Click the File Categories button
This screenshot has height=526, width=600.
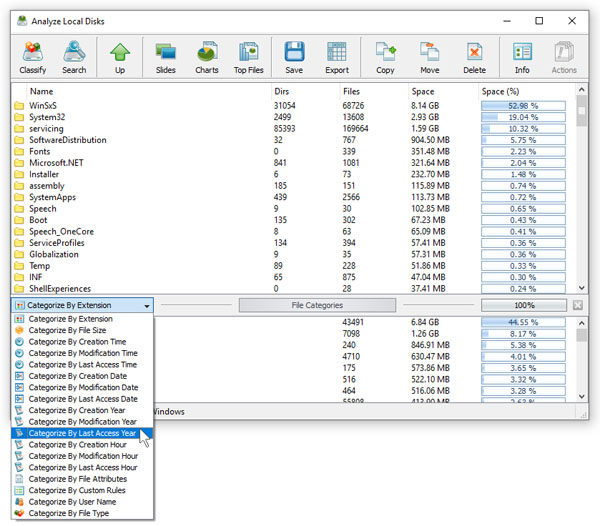point(317,305)
